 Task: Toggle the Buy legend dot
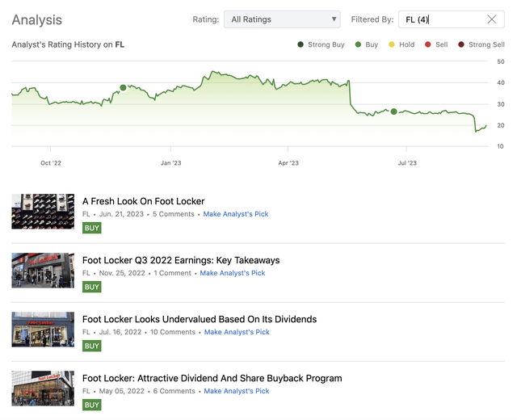pos(358,44)
